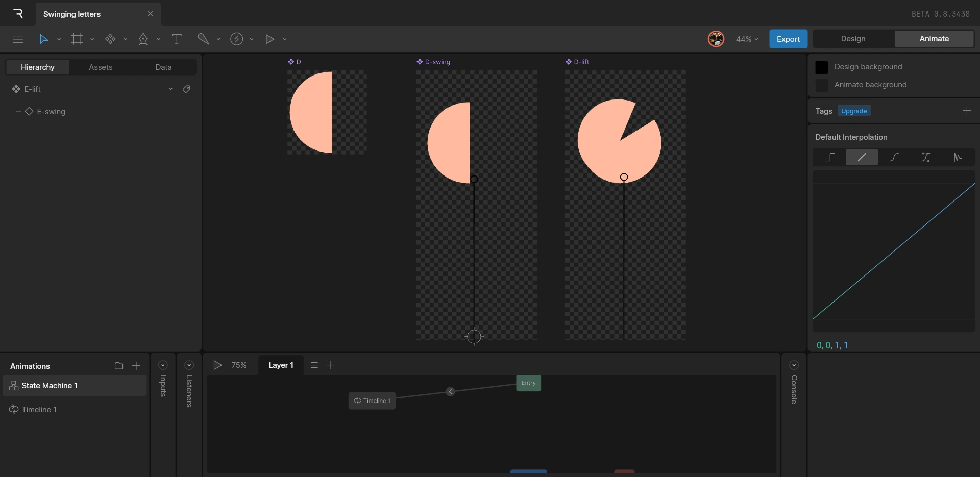Choose Cubic interpolation curve
The width and height of the screenshot is (980, 477).
pyautogui.click(x=894, y=157)
